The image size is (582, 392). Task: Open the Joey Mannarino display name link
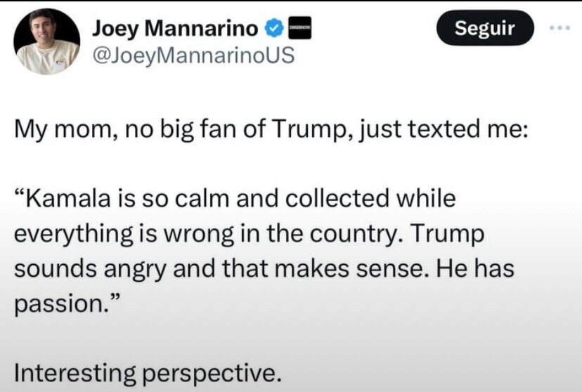point(176,29)
